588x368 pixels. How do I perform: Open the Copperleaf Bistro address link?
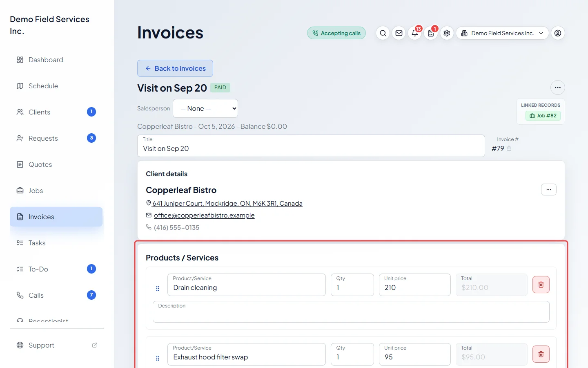(x=227, y=204)
